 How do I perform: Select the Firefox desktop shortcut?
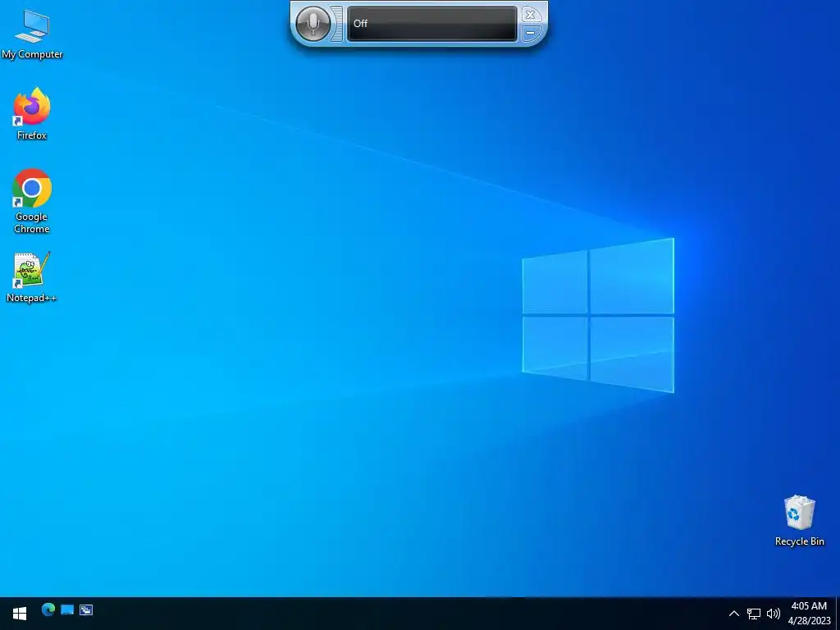click(x=32, y=114)
